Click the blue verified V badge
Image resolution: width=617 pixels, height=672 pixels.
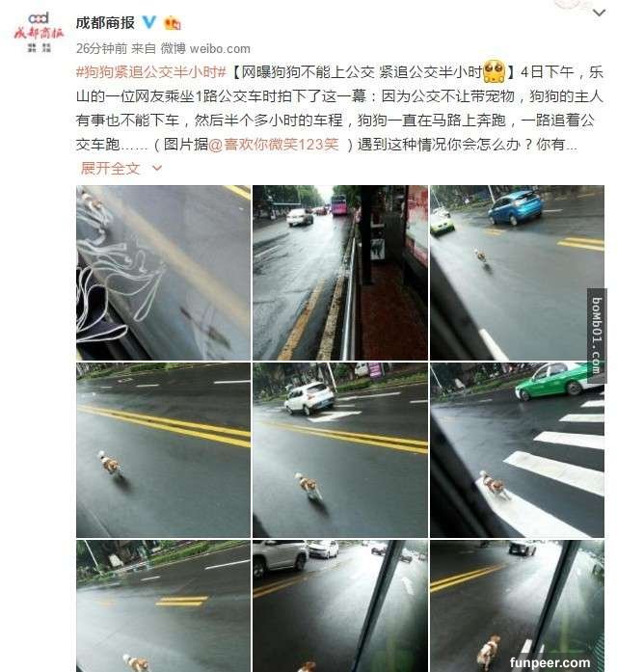pos(148,22)
